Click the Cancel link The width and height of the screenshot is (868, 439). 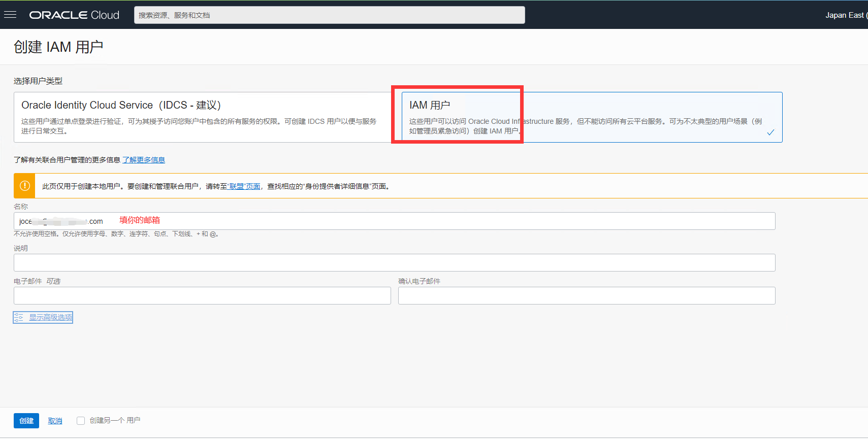55,421
